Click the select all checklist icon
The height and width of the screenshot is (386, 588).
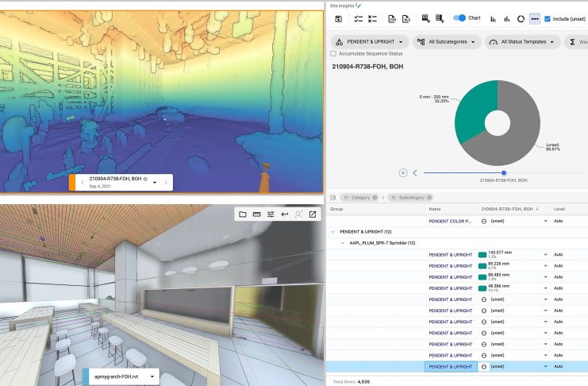click(358, 18)
